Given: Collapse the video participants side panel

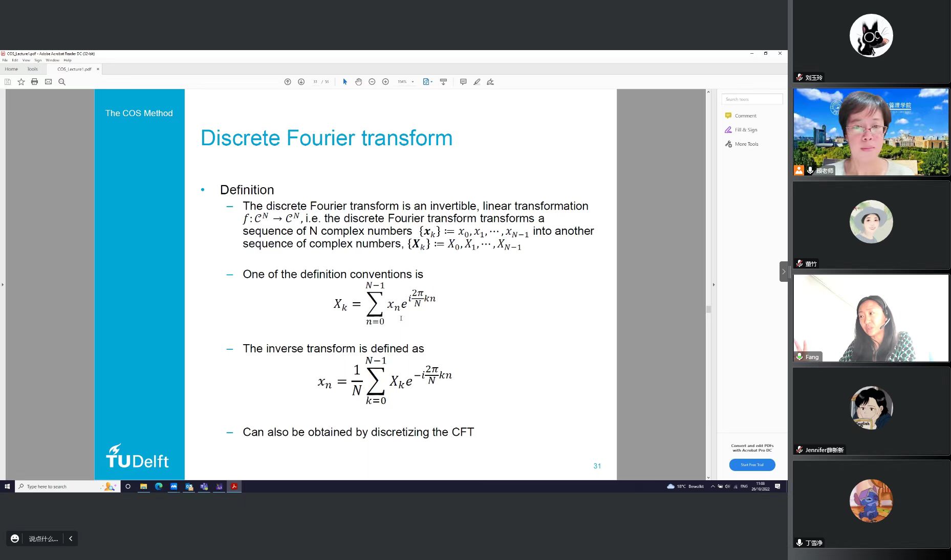Looking at the screenshot, I should click(x=783, y=272).
